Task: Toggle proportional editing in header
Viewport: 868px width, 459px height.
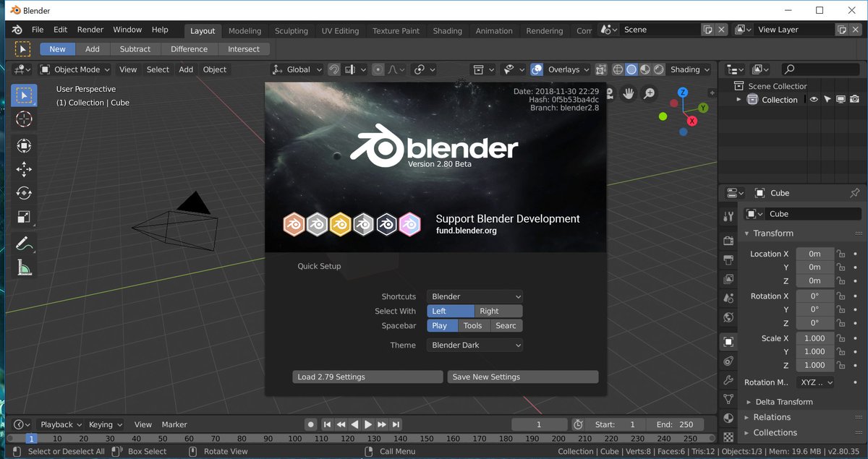Action: tap(378, 69)
